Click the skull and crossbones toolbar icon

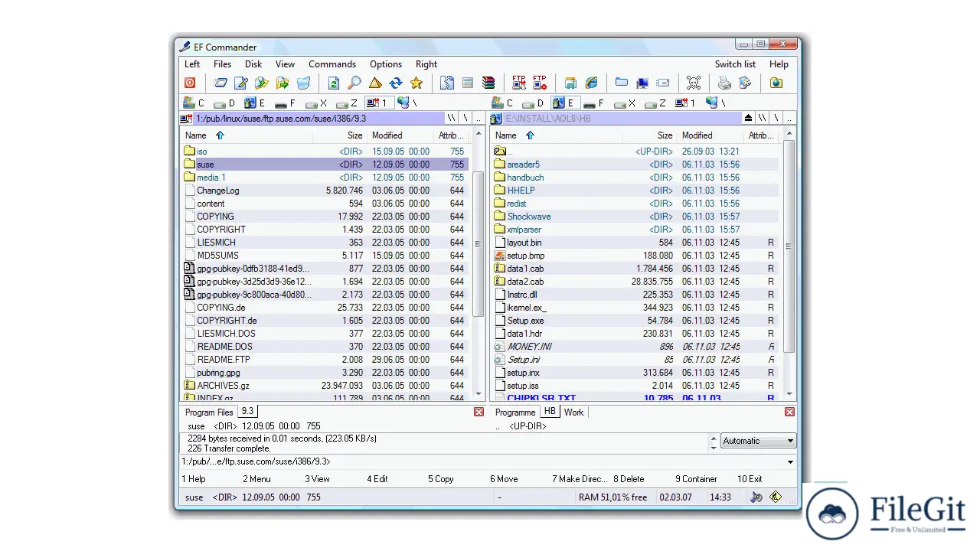click(694, 83)
